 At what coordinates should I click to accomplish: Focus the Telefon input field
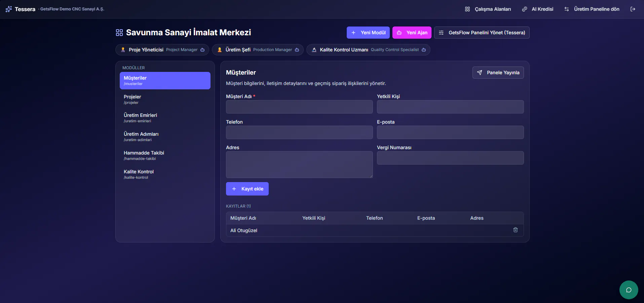pyautogui.click(x=299, y=132)
